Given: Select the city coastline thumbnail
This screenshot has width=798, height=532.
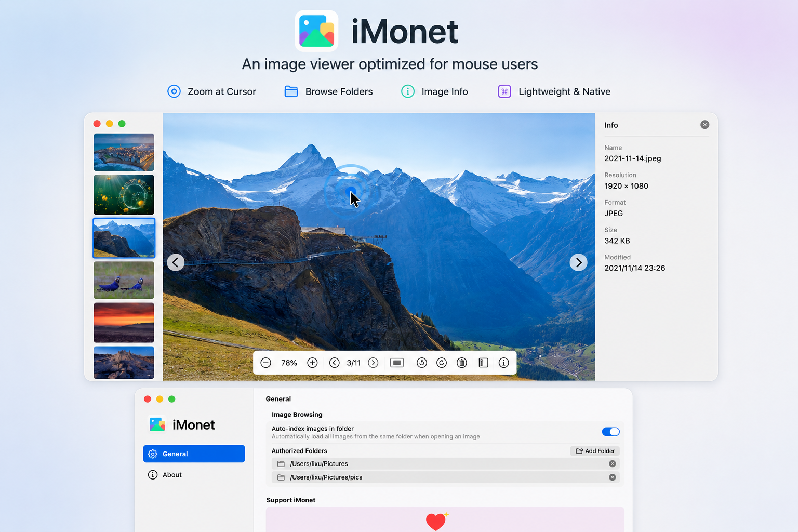Looking at the screenshot, I should [x=124, y=152].
